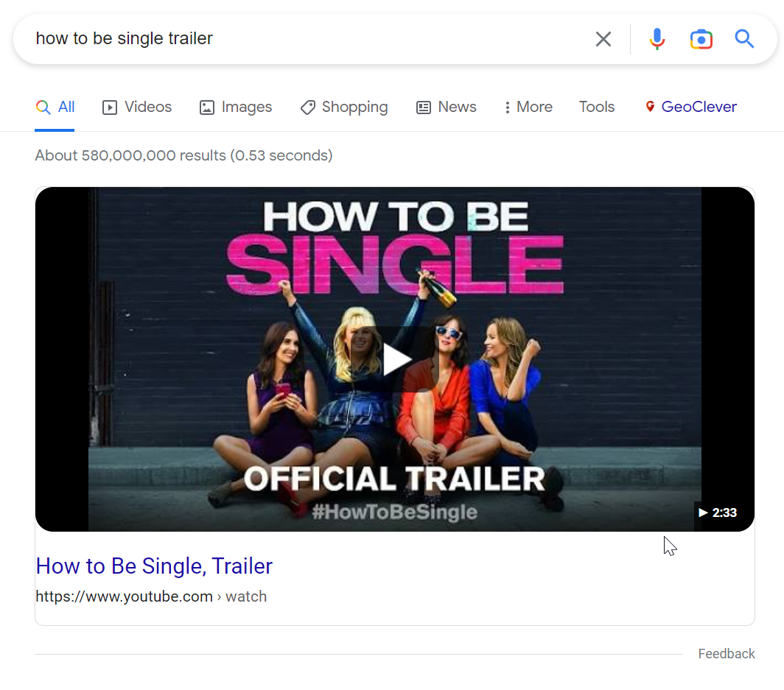Open the GeoClever extension link
The height and width of the screenshot is (690, 784).
pyautogui.click(x=691, y=107)
